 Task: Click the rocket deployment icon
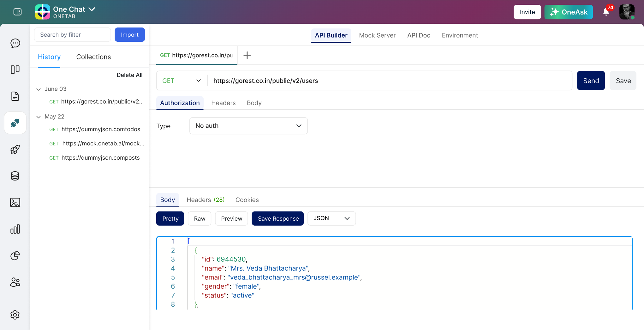coord(15,149)
